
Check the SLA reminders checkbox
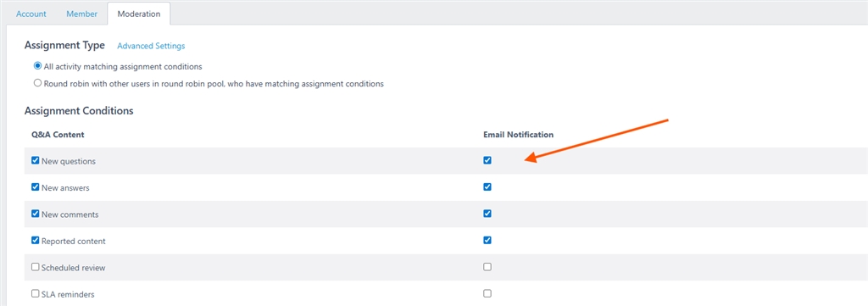(36, 293)
